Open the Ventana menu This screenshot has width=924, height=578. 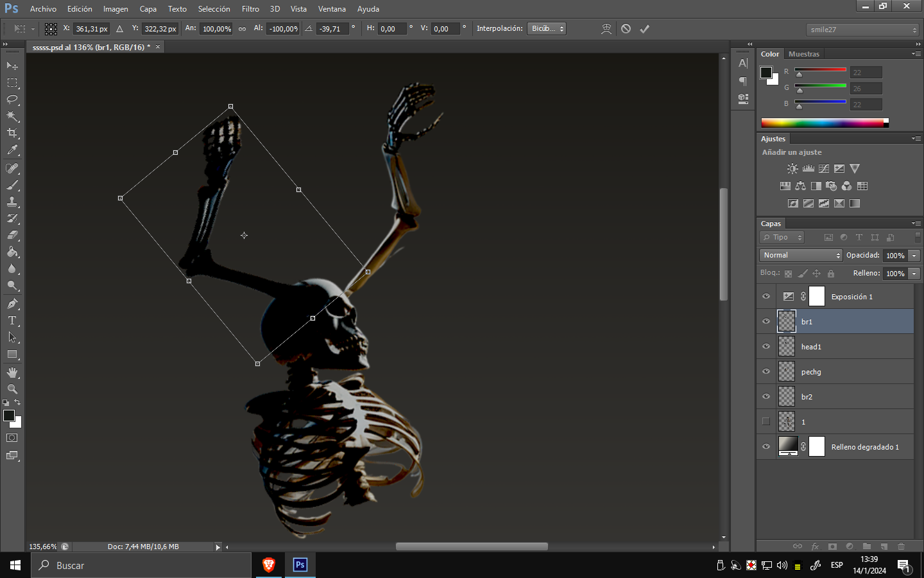click(x=332, y=9)
